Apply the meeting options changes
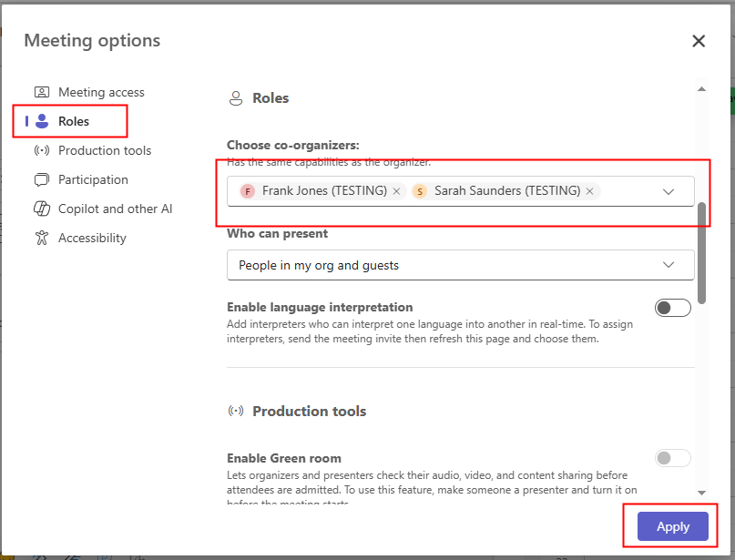Screen dimensions: 735x560 (x=672, y=526)
